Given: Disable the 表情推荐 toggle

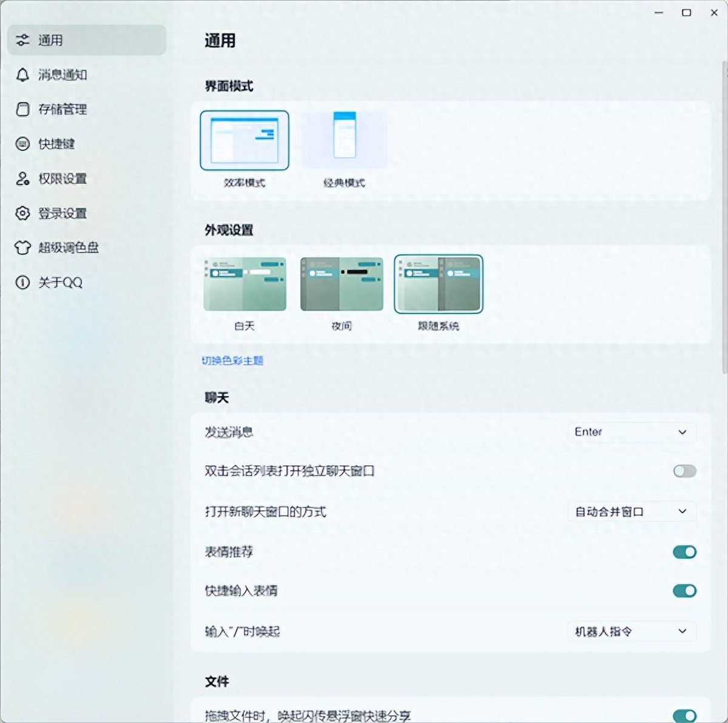Looking at the screenshot, I should click(684, 552).
